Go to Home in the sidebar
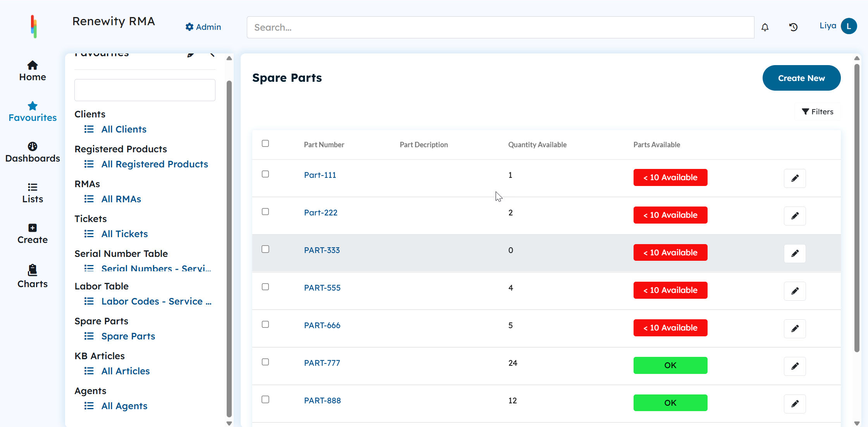868x427 pixels. coord(33,71)
